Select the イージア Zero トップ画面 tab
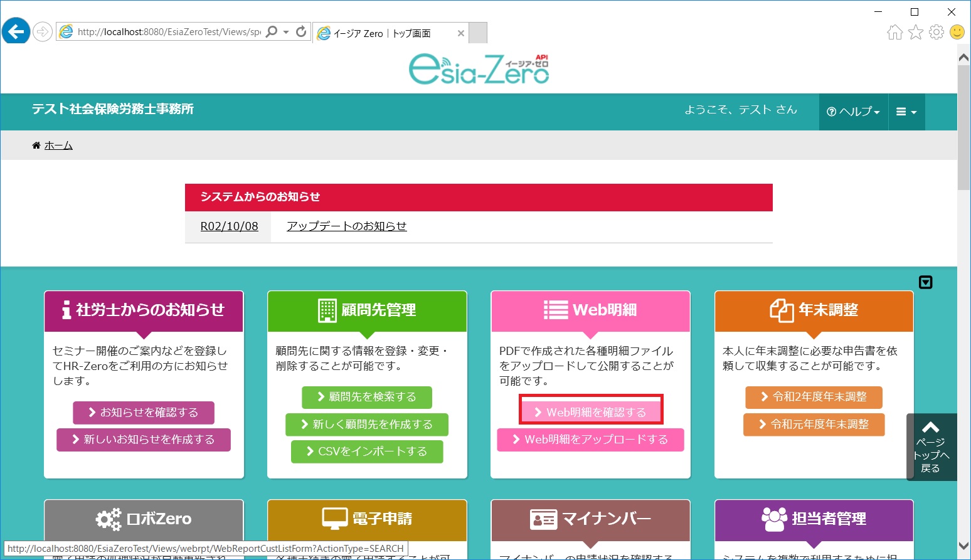The height and width of the screenshot is (560, 971). 390,33
